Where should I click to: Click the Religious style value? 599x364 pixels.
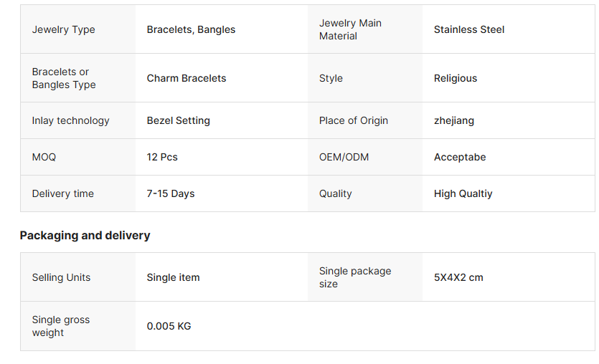(456, 78)
